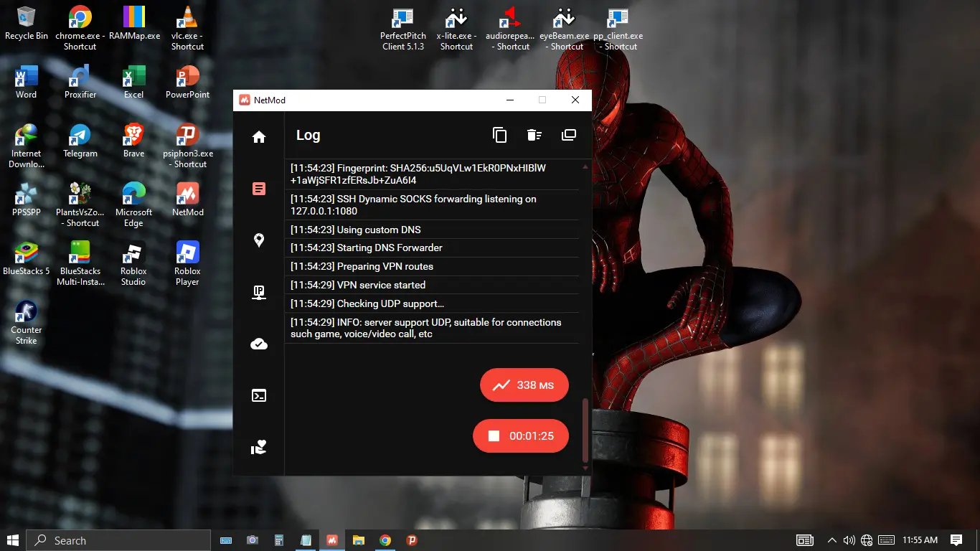Screen dimensions: 980x551
Task: Open the notification center in the taskbar
Action: [956, 540]
